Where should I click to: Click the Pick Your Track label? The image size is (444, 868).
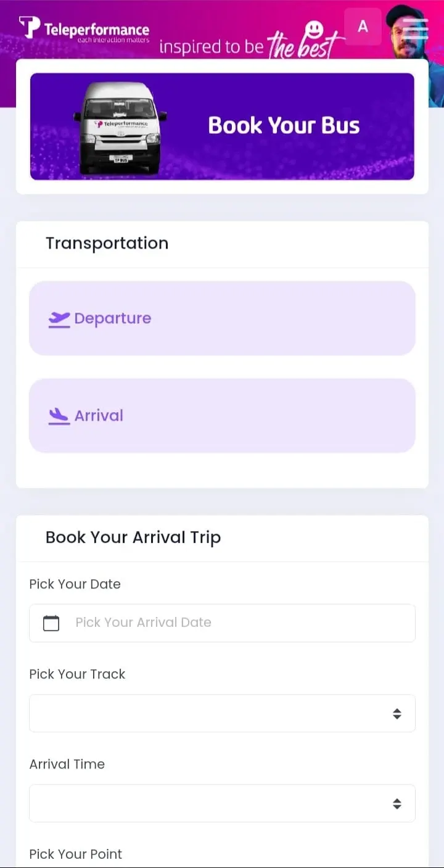pyautogui.click(x=77, y=674)
